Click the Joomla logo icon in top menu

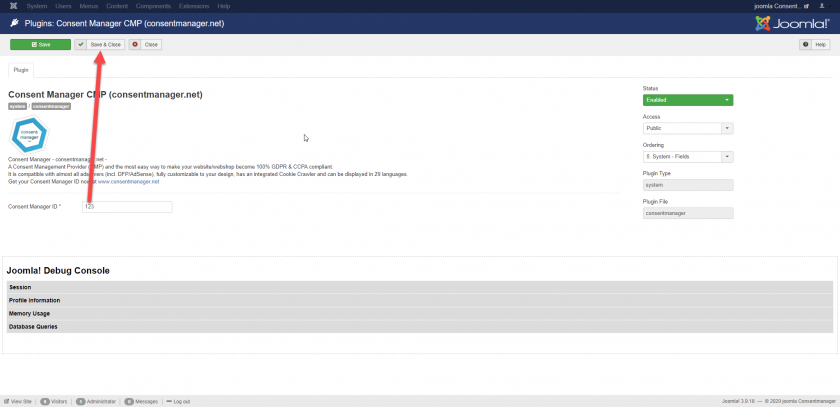coord(13,6)
